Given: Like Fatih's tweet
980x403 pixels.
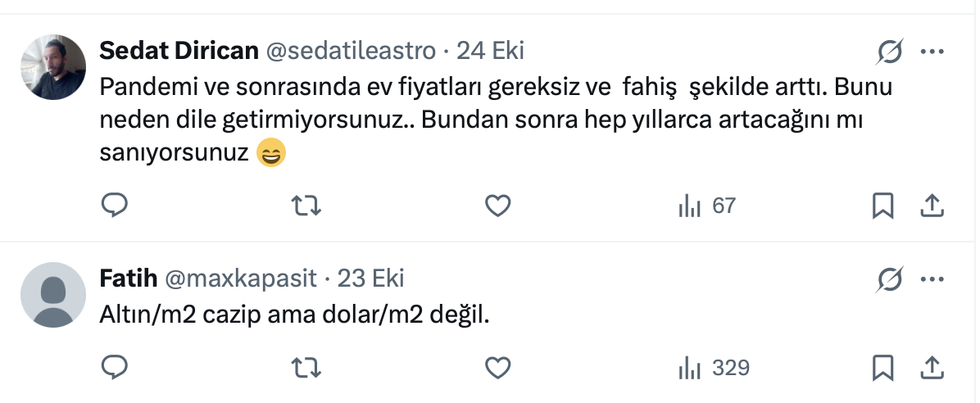Looking at the screenshot, I should [x=498, y=368].
